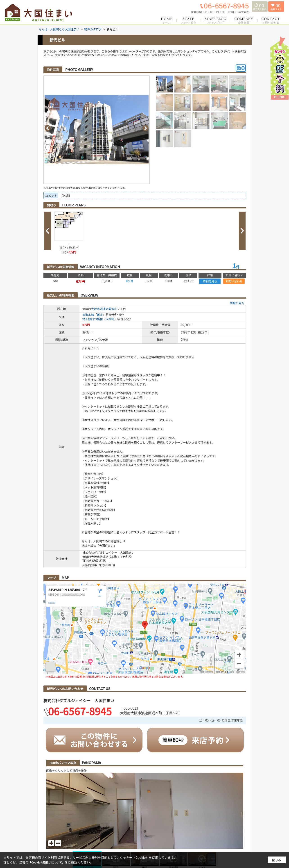
Task: Select second thumbnail in first gallery row
Action: click(x=183, y=84)
